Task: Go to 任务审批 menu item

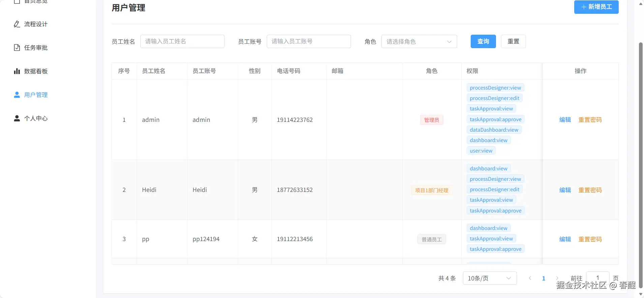Action: click(36, 48)
